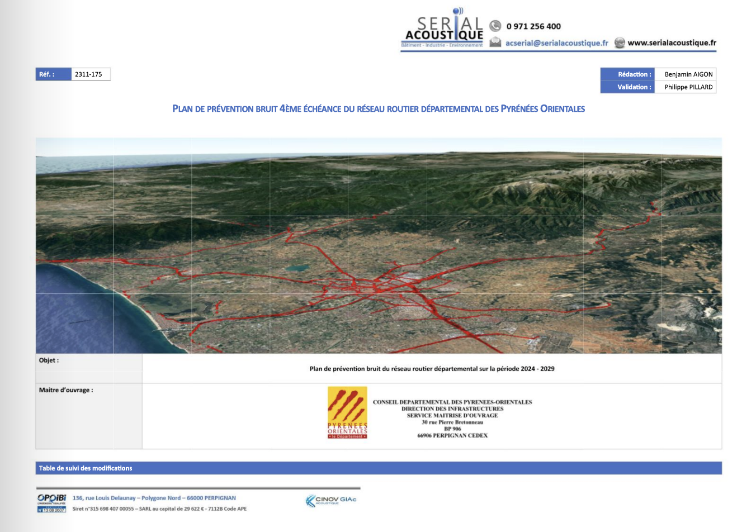Screen dimensions: 756x532
Task: Click the "Maitre d'ouvrage :" row label
Action: [66, 390]
